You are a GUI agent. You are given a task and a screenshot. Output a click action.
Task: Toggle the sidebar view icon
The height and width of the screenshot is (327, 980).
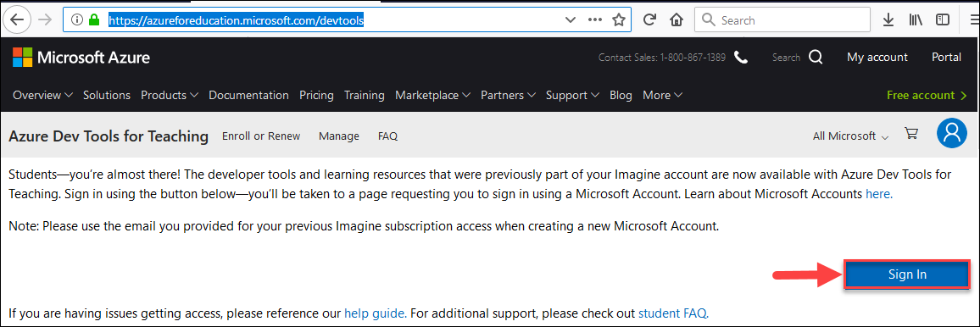pyautogui.click(x=943, y=20)
